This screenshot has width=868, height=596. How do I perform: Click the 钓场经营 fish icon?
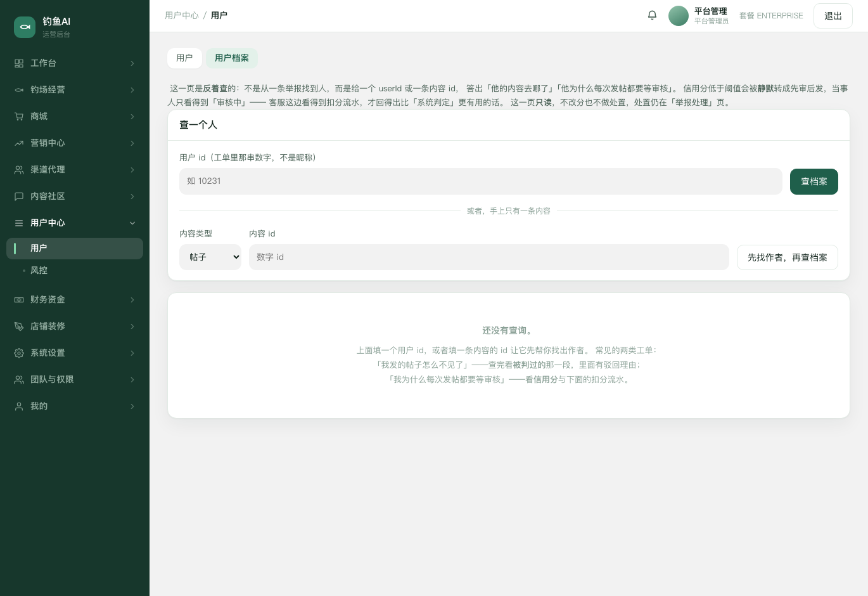point(19,90)
